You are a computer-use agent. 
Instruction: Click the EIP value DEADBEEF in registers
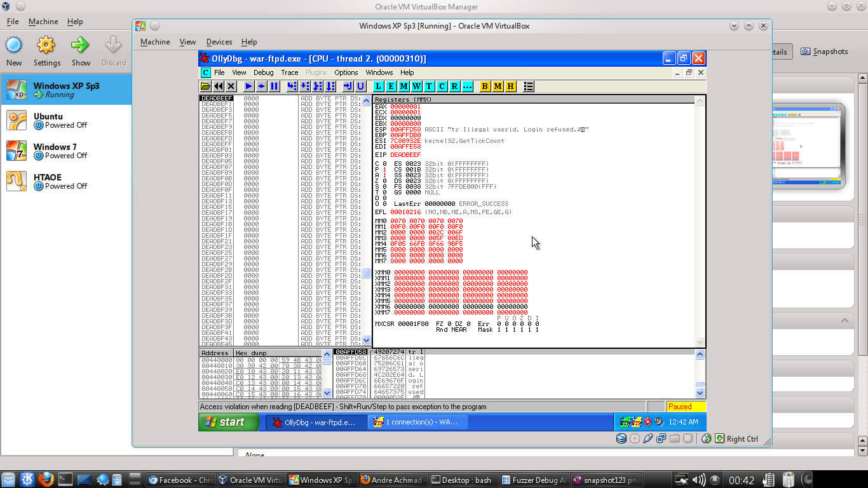[x=405, y=155]
